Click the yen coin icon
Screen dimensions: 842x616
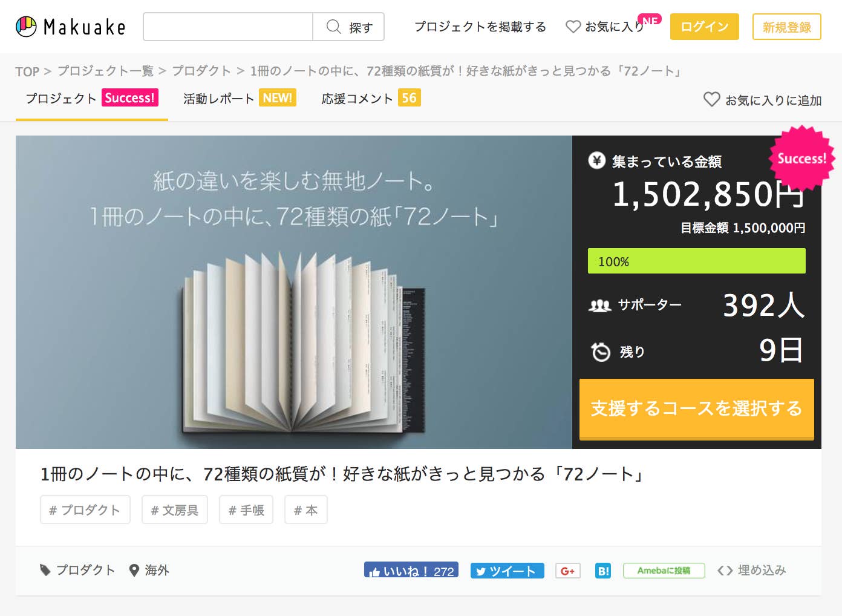pos(597,160)
